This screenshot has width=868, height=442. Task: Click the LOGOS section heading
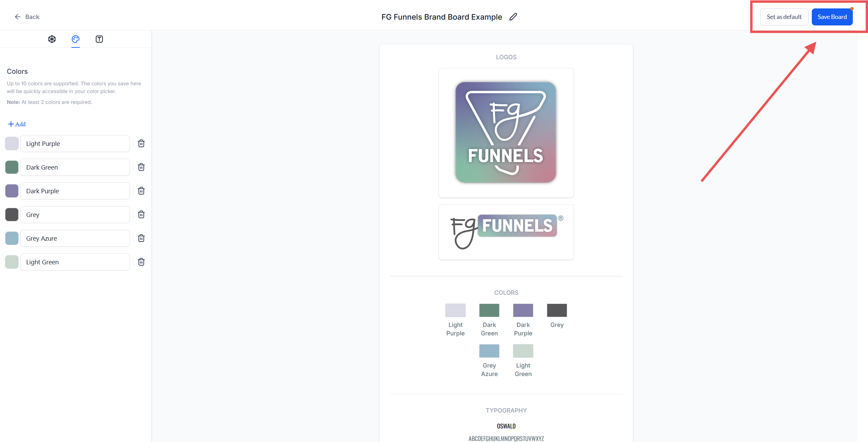click(506, 57)
